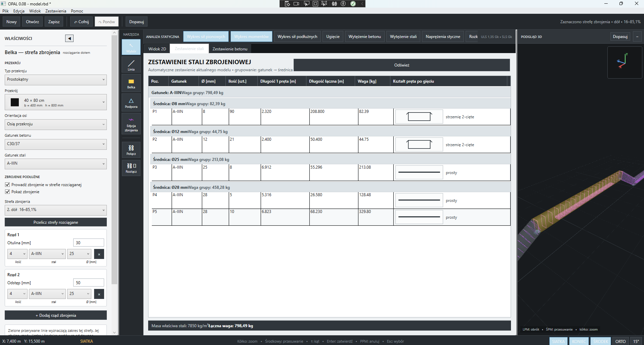Open the Gatunek stali dropdown
Image resolution: width=644 pixels, height=345 pixels.
click(56, 164)
